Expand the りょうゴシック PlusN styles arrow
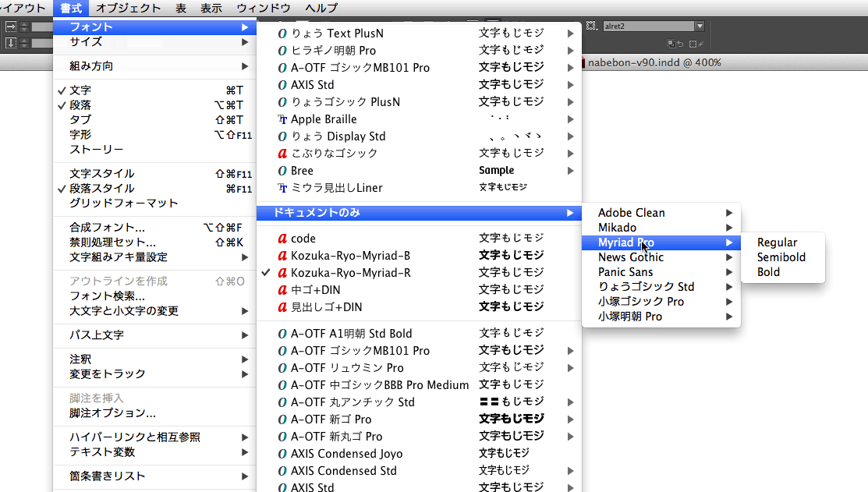This screenshot has height=492, width=868. pos(570,102)
